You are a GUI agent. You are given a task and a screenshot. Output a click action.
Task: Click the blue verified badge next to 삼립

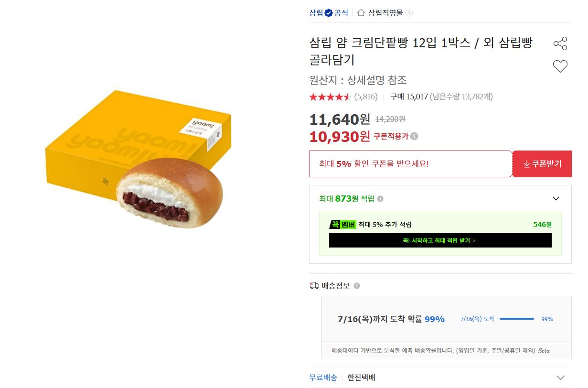329,13
